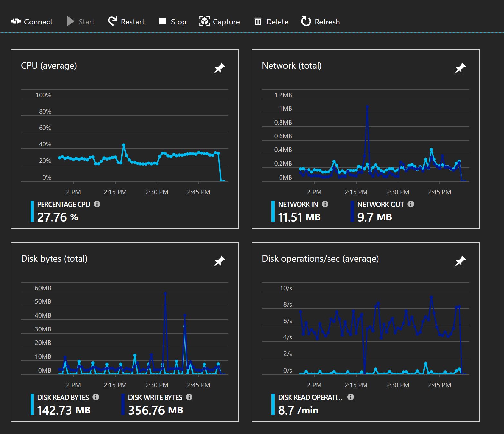Click the Network Out dark blue swatch
This screenshot has width=504, height=434.
click(352, 211)
